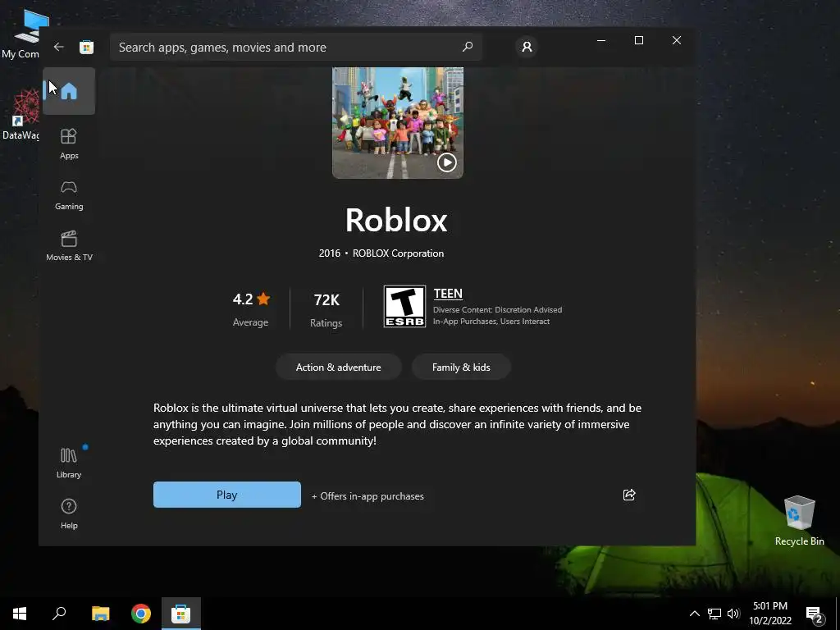The height and width of the screenshot is (630, 840).
Task: Click the Play button for Roblox
Action: click(x=227, y=495)
